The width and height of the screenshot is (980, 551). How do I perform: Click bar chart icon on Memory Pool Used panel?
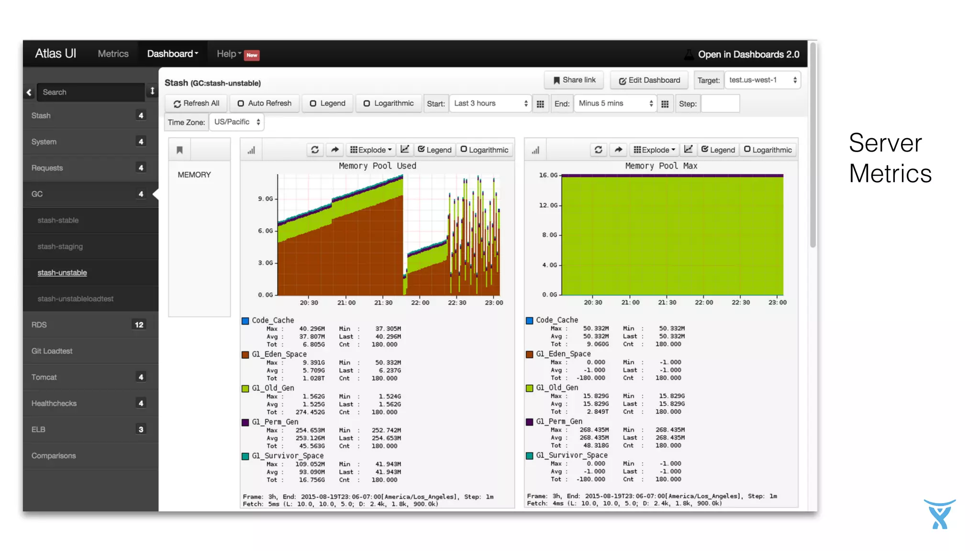[x=251, y=150]
